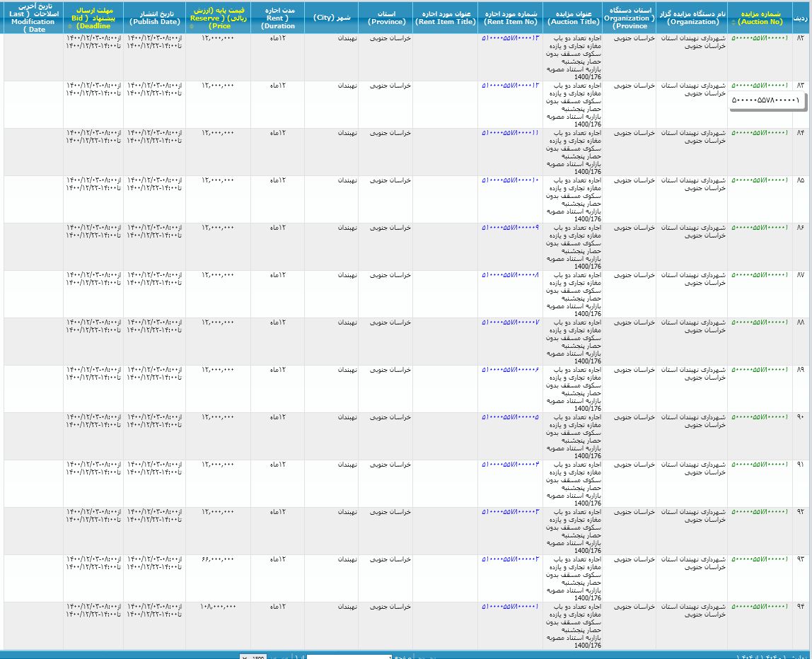Screen dimensions: 812x659
Task: Open rent item number ending in 12
Action: [x=510, y=85]
